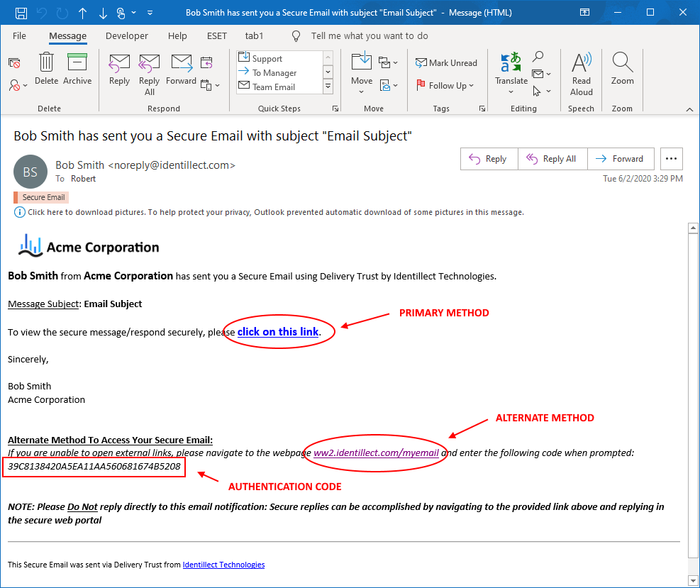The height and width of the screenshot is (588, 700).
Task: Click Reply button in message header
Action: [x=489, y=159]
